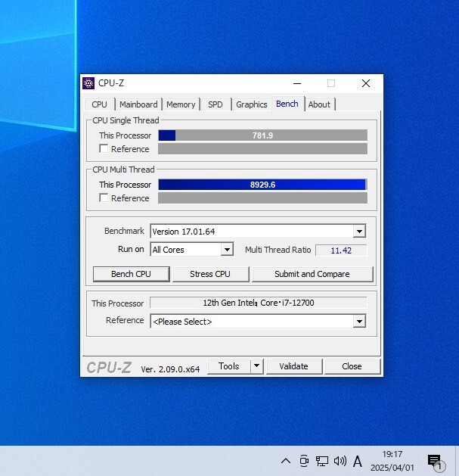Open the Meet Now camera tray icon

(x=304, y=461)
